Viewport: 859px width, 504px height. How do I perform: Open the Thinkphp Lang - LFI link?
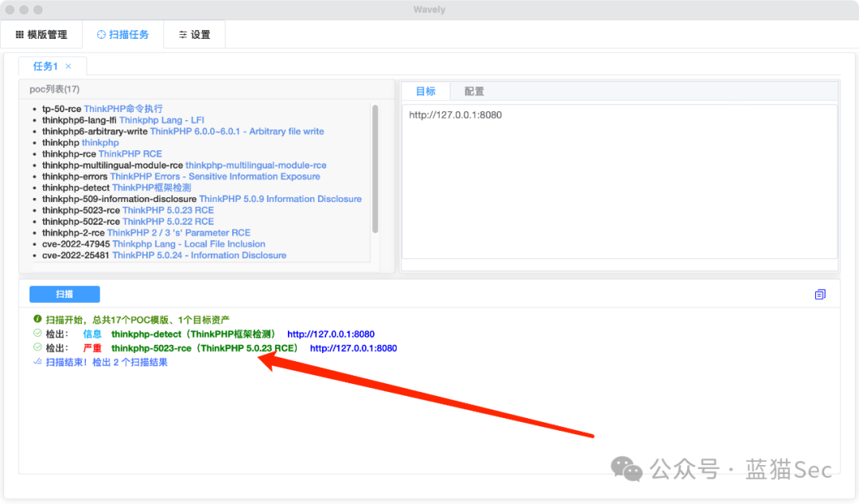pos(161,120)
